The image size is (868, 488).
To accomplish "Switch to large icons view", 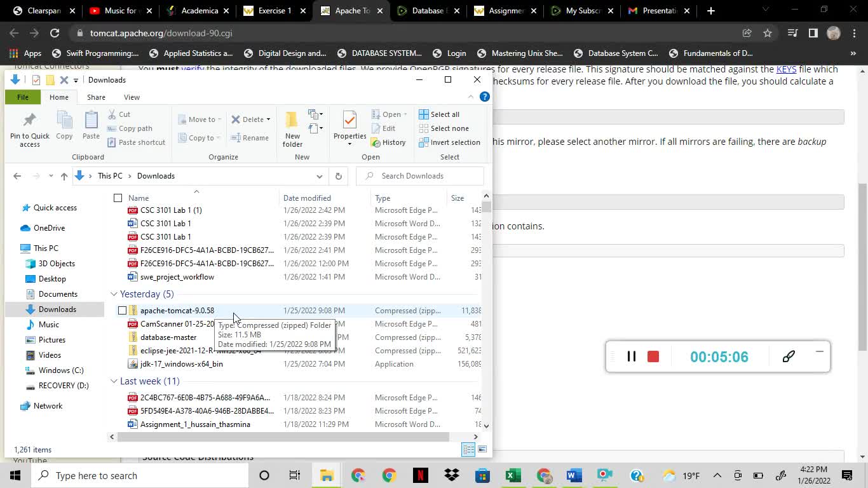I will tap(483, 450).
